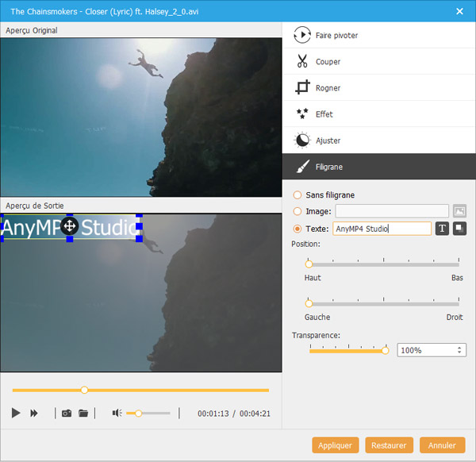Open the text font settings T icon
476x462 pixels.
point(442,229)
